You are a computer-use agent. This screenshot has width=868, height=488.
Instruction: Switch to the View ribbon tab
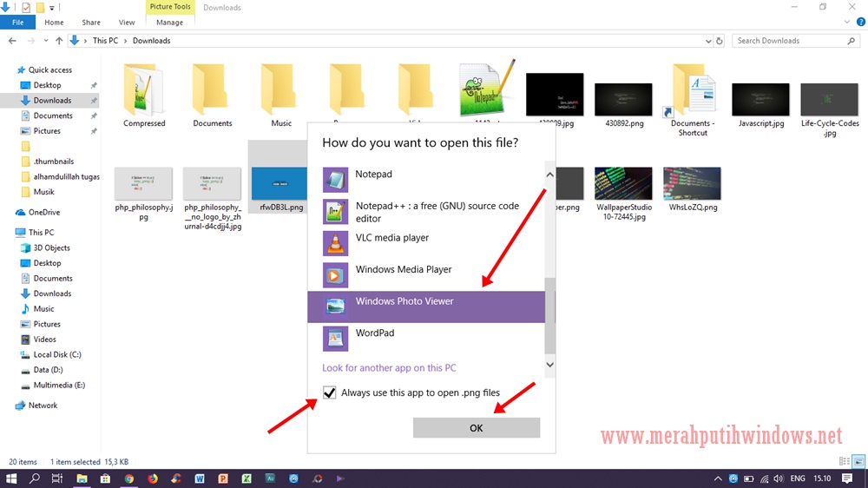coord(126,23)
